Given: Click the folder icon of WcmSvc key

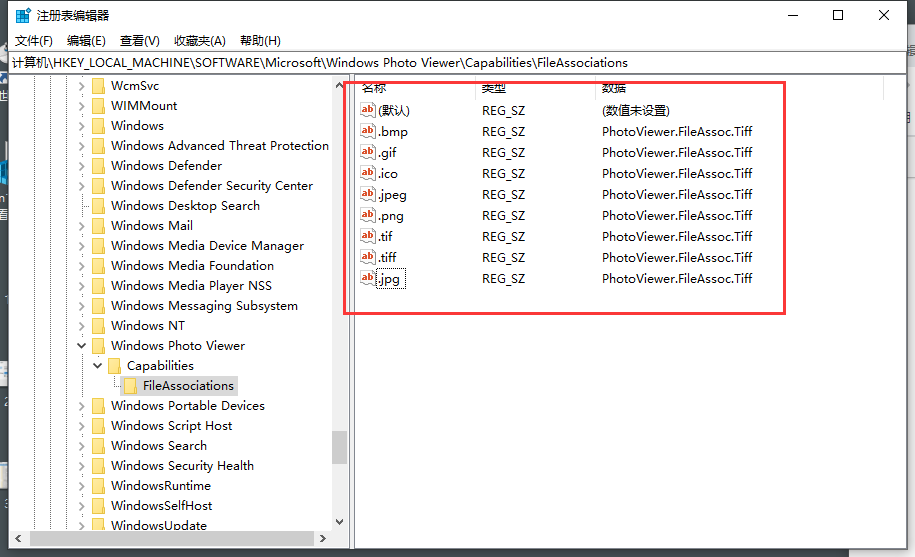Looking at the screenshot, I should point(99,86).
